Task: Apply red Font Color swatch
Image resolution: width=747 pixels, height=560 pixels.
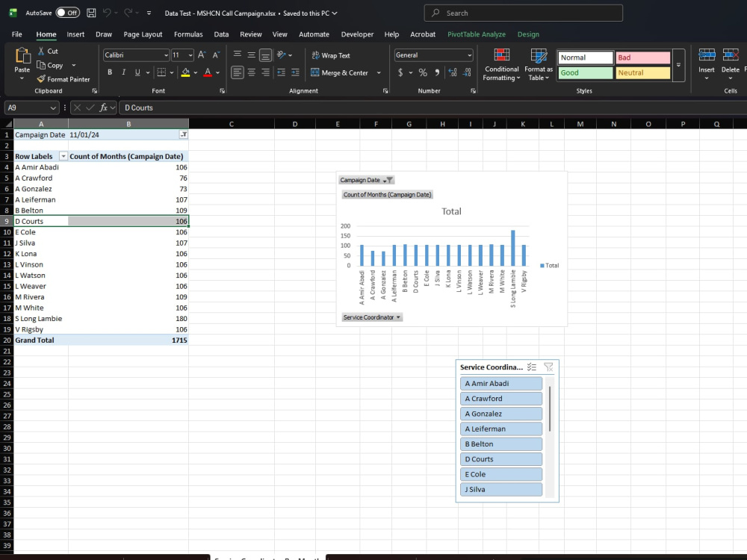Action: [208, 72]
